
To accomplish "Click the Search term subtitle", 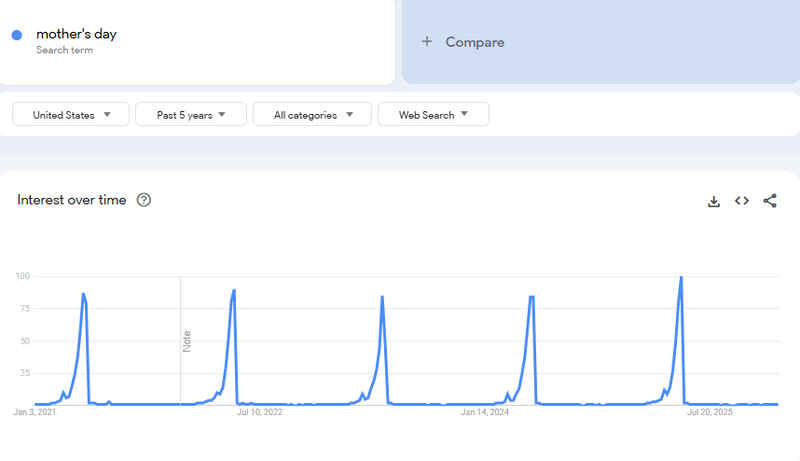I will click(x=65, y=50).
